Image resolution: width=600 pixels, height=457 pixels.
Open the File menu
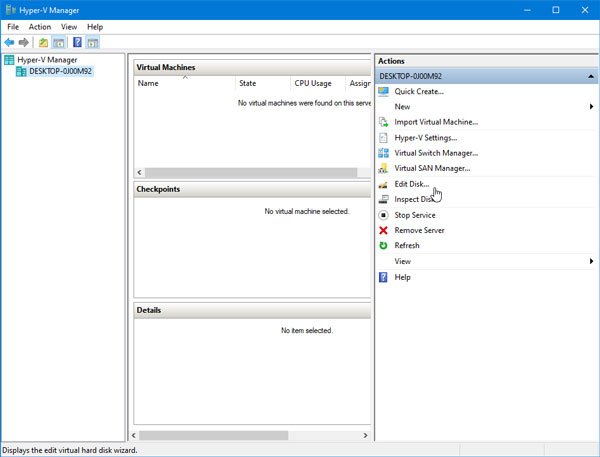coord(13,27)
